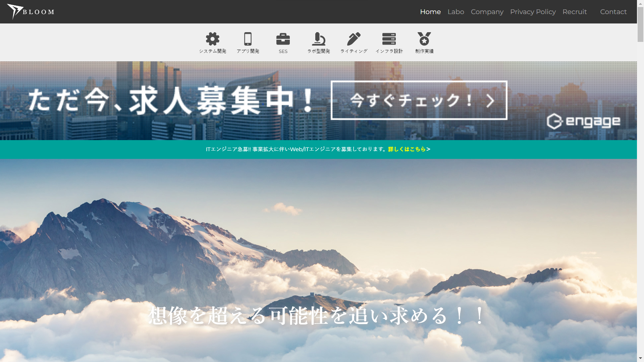The width and height of the screenshot is (644, 362).
Task: Click the server icon for インフラ設計
Action: pyautogui.click(x=389, y=39)
